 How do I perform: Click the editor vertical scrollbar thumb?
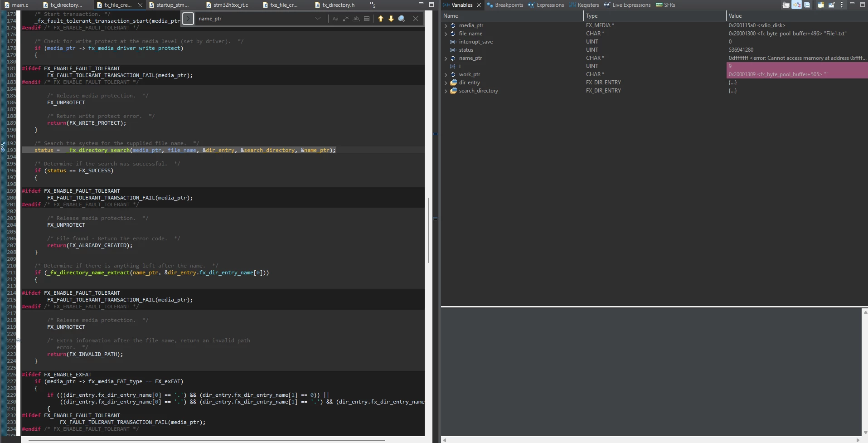pyautogui.click(x=428, y=230)
